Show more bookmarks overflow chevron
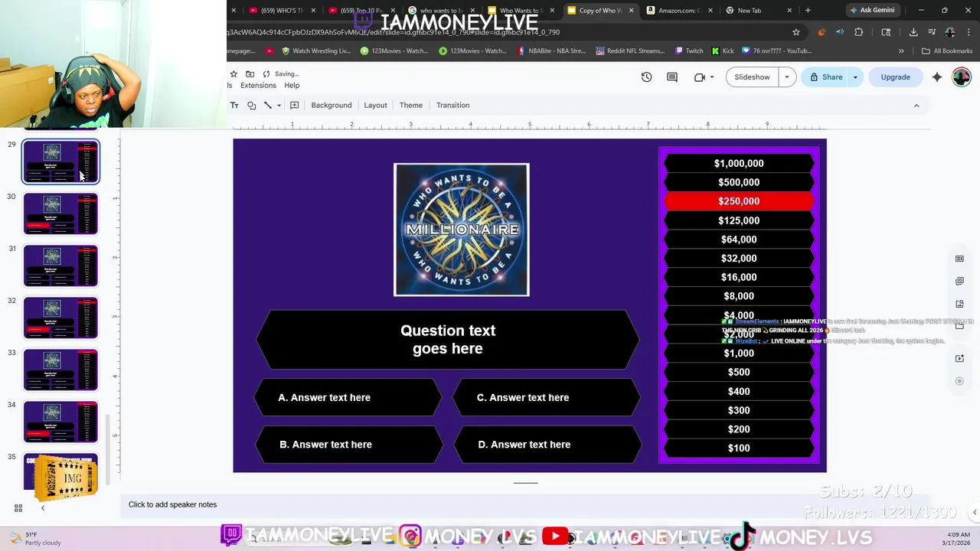 tap(901, 51)
